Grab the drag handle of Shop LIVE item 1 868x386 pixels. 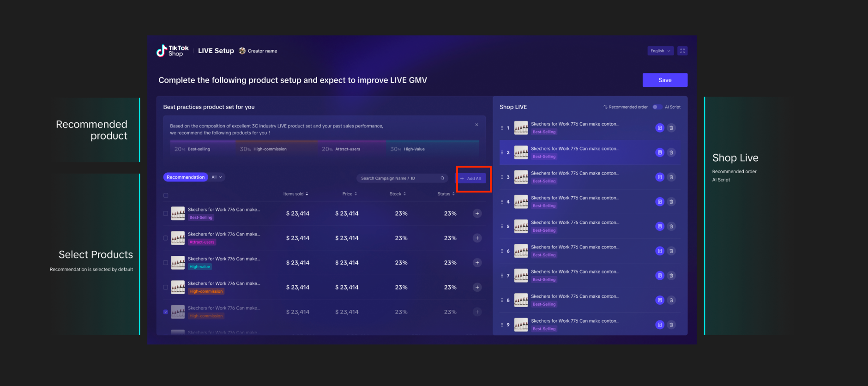point(502,128)
